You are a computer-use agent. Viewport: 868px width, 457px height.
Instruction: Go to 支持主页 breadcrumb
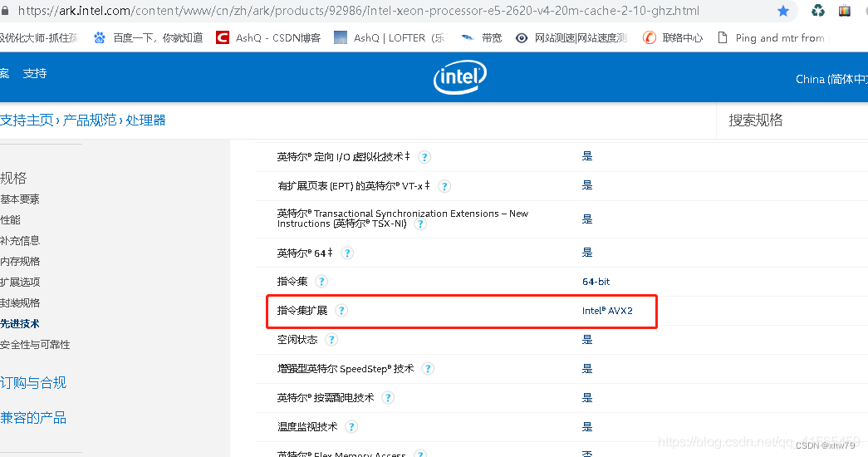[x=27, y=120]
